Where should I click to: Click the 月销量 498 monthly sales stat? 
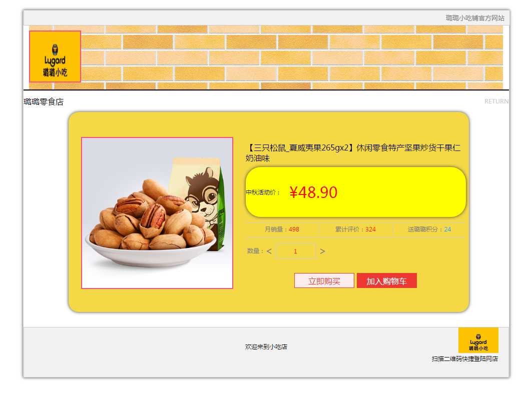pos(282,229)
